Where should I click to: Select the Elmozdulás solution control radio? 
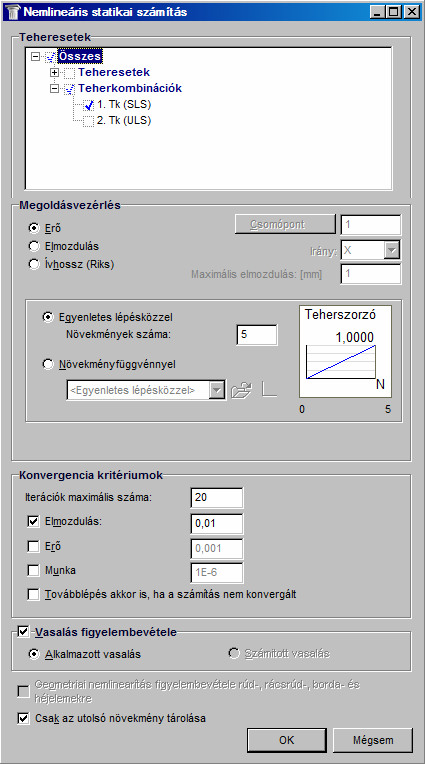[x=34, y=246]
